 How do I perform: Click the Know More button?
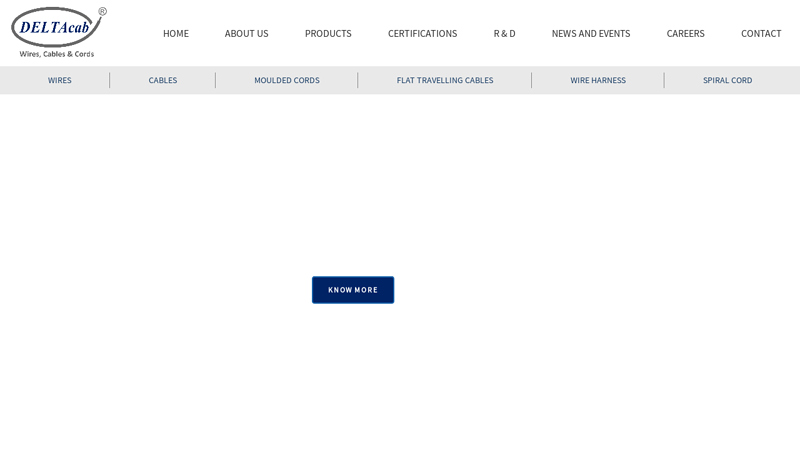(x=353, y=290)
